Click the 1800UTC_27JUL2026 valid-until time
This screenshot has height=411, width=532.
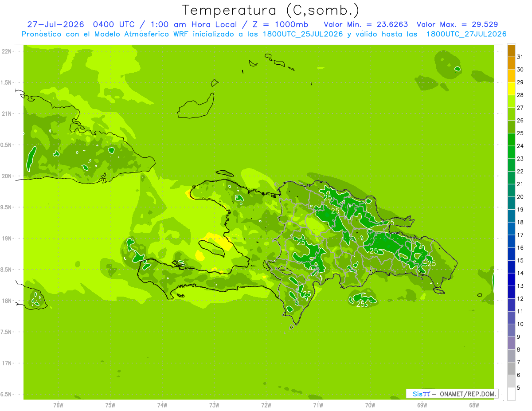466,34
